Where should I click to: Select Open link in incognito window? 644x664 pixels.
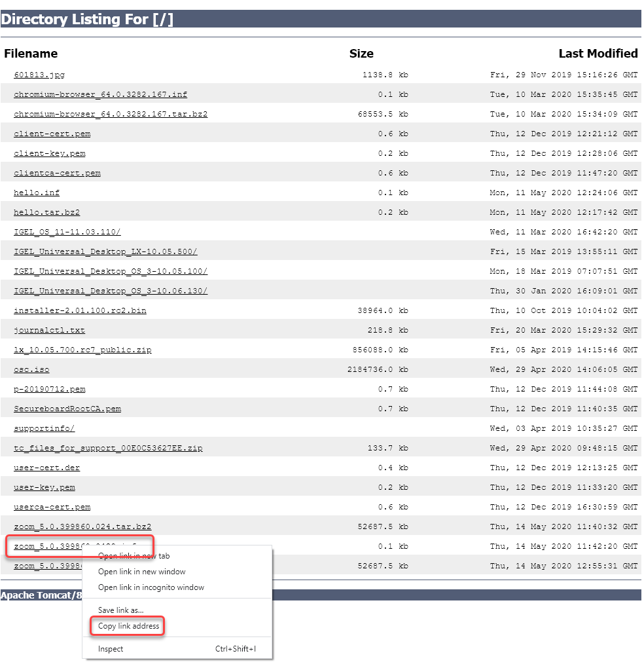point(151,587)
